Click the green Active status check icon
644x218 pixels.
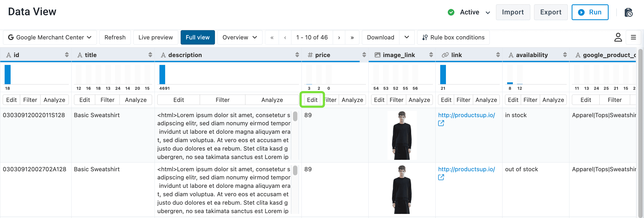point(451,12)
